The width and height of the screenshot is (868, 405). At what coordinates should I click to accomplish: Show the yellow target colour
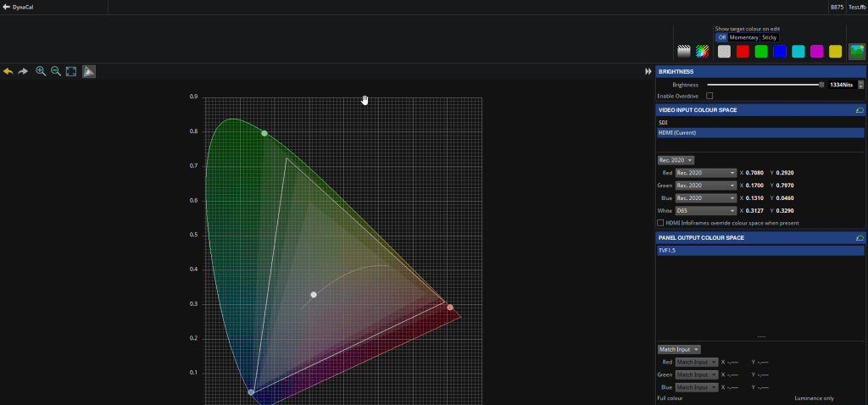[835, 52]
